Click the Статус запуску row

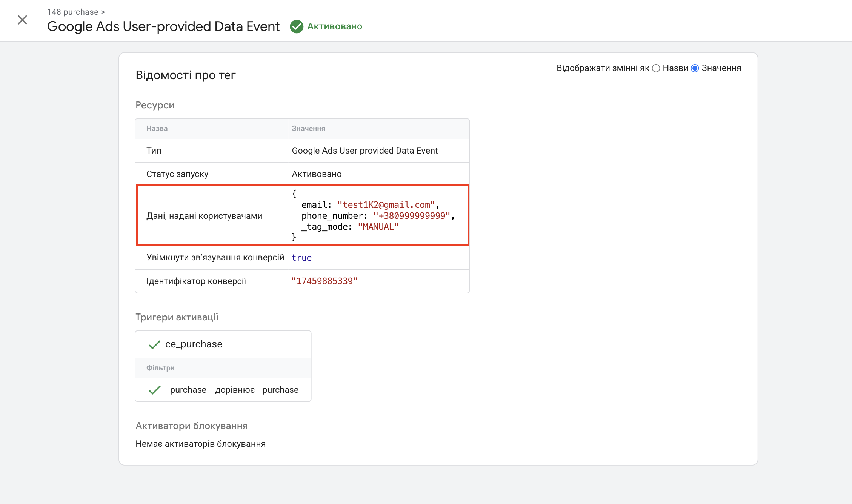(177, 174)
